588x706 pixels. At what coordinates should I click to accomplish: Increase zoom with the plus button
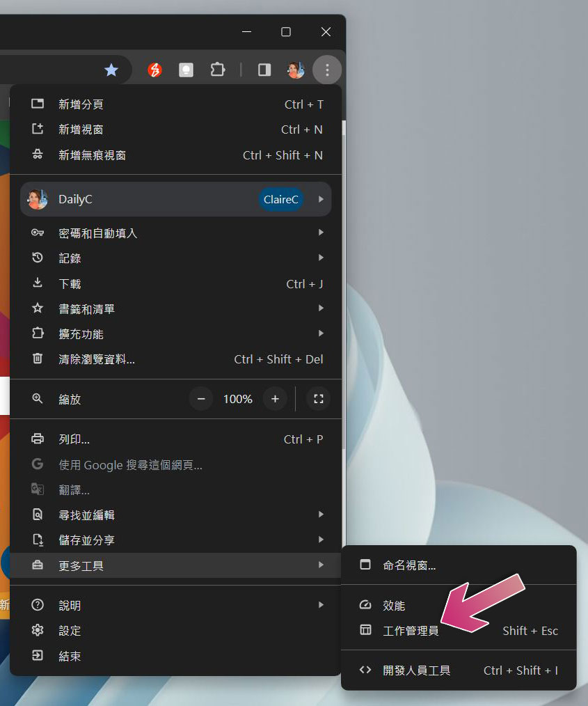pyautogui.click(x=275, y=399)
